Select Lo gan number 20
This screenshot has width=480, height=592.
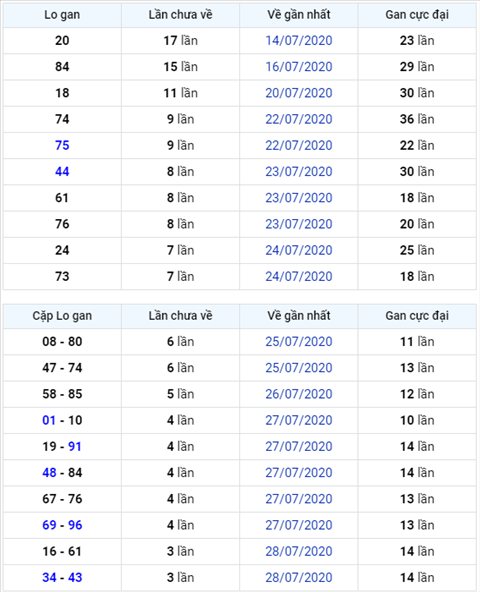62,40
